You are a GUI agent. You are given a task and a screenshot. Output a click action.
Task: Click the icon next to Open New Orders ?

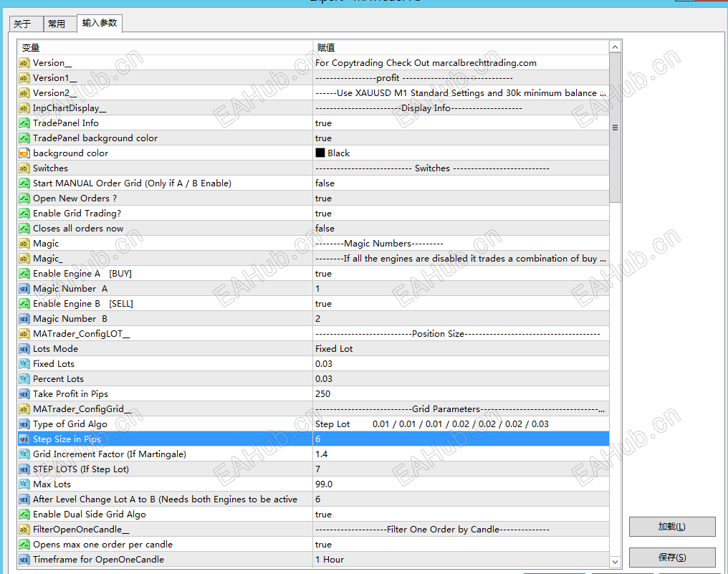pos(24,198)
